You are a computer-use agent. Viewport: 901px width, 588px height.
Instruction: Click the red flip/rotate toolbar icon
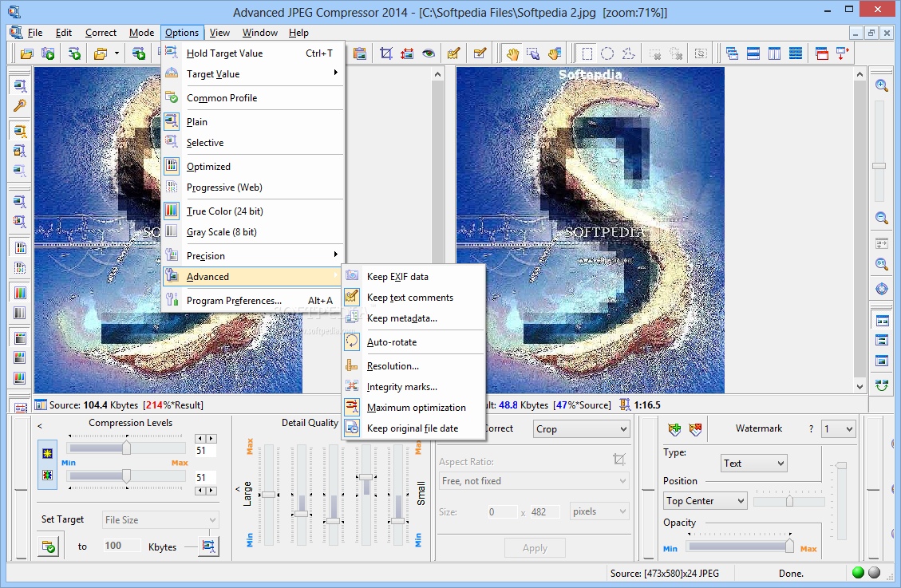point(407,54)
